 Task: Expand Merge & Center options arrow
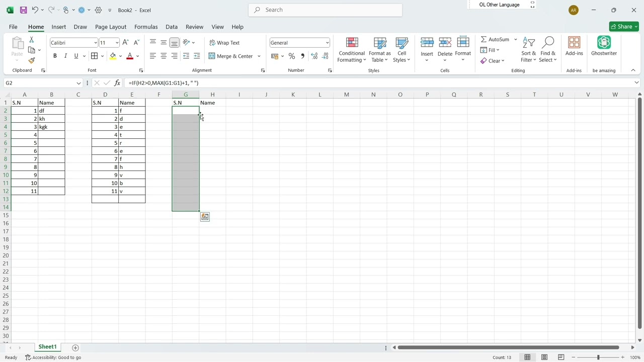point(259,56)
